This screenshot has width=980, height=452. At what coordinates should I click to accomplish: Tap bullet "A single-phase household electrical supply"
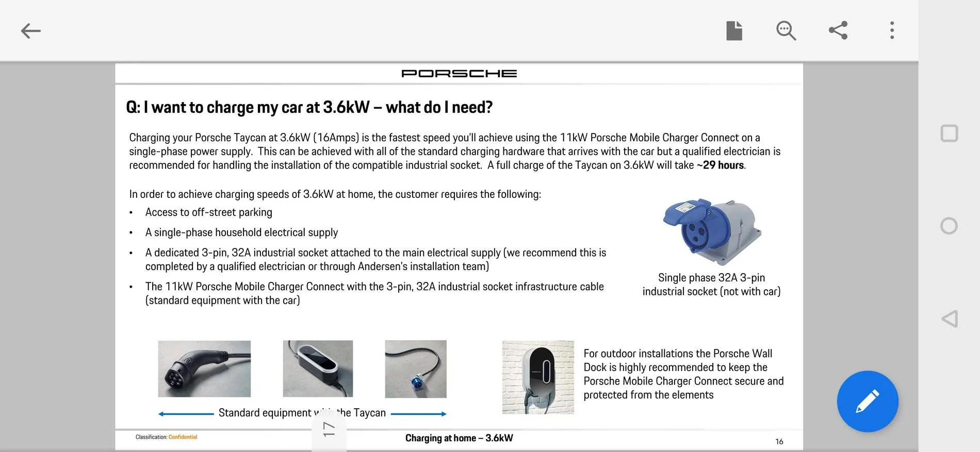241,232
